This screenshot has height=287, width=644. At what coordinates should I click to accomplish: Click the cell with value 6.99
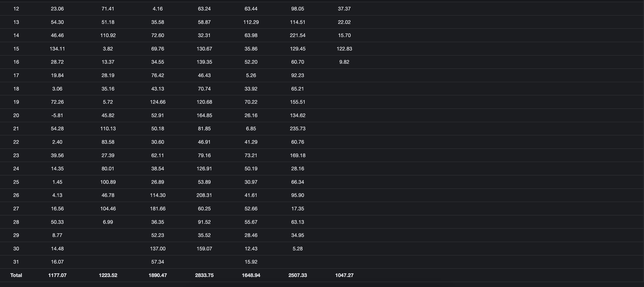108,222
